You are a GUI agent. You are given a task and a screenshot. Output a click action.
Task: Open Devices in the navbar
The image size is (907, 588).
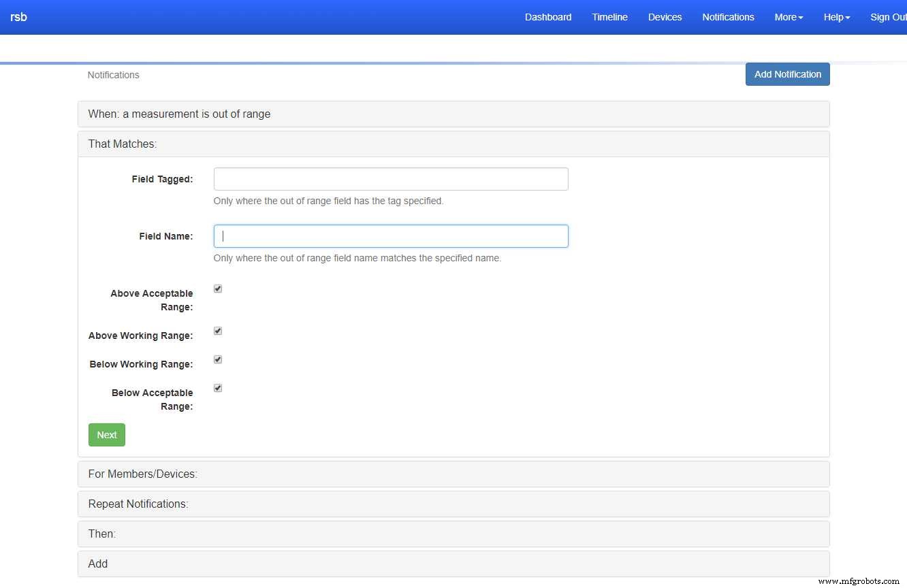click(x=665, y=17)
